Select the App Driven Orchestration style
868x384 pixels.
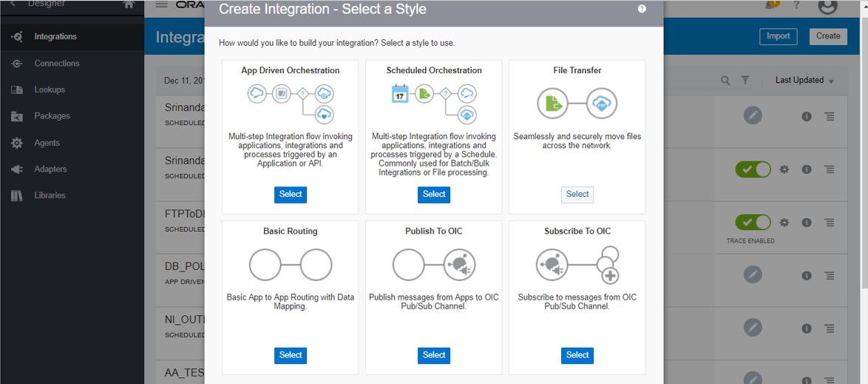tap(290, 195)
